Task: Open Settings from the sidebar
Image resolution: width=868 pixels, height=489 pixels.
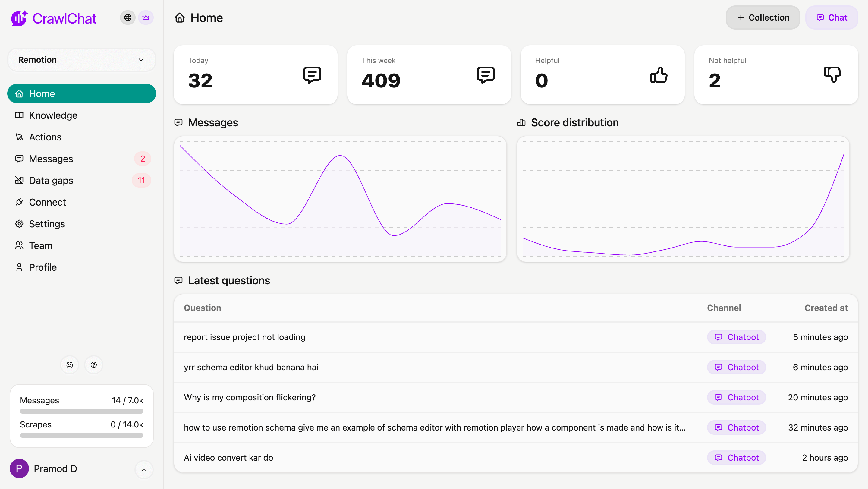Action: [82, 224]
